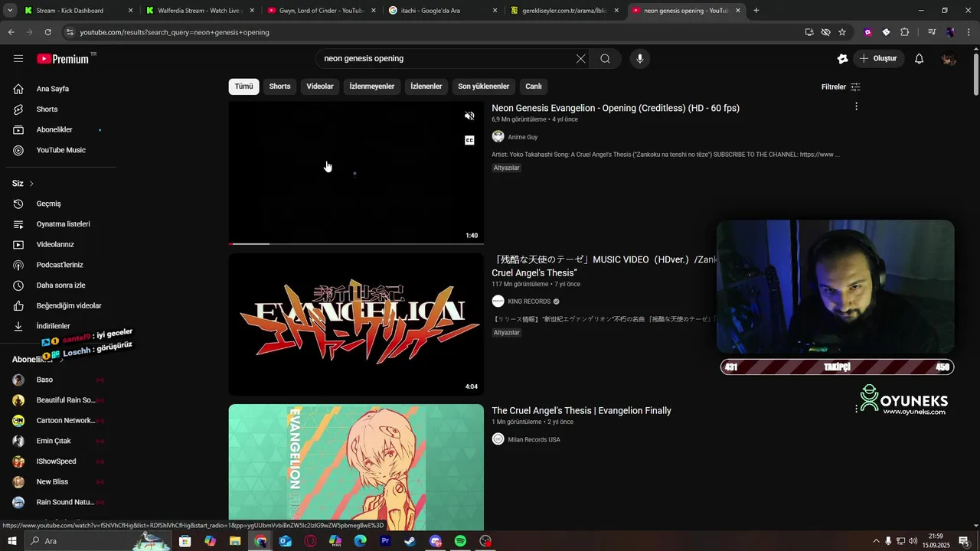Show hidden system tray icons
This screenshot has width=980, height=551.
pos(876,541)
